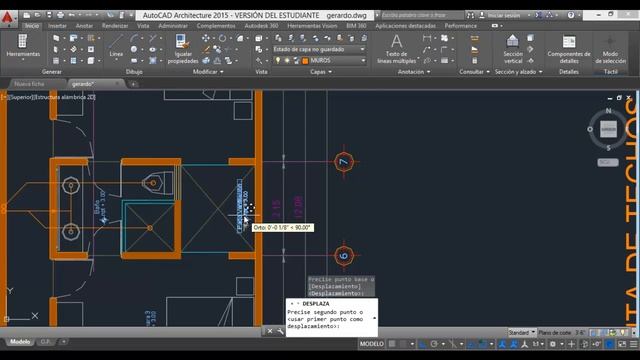
Task: Expand the Anotación panel arrow
Action: (428, 72)
